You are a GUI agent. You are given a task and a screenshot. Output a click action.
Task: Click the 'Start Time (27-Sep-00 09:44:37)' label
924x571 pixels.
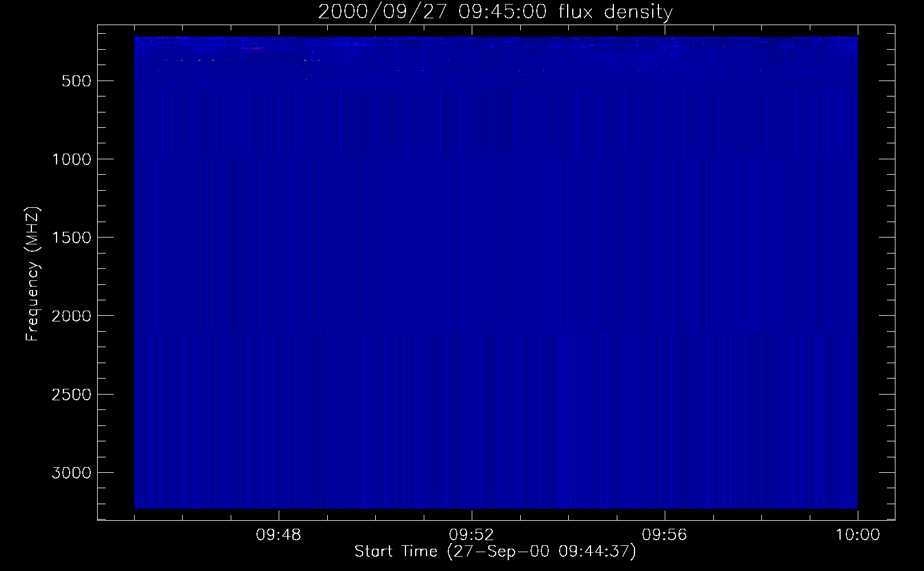[495, 552]
